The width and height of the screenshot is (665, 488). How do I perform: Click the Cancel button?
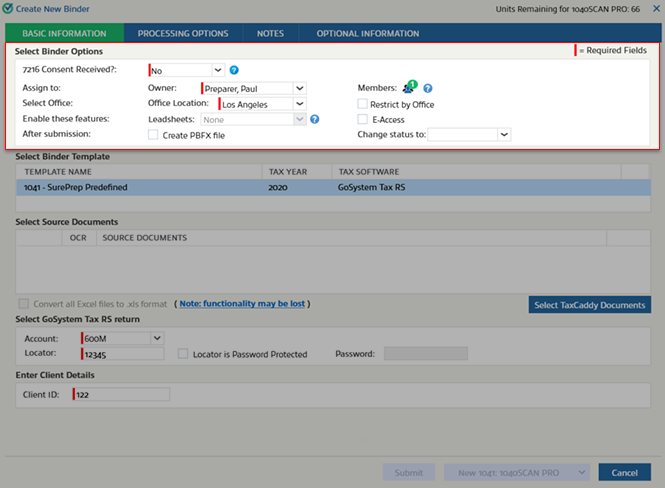pyautogui.click(x=624, y=472)
